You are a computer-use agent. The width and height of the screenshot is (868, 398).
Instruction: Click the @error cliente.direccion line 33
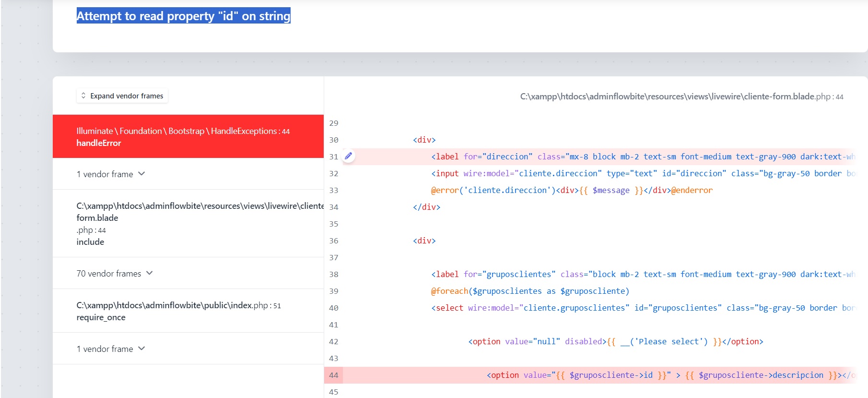[572, 190]
